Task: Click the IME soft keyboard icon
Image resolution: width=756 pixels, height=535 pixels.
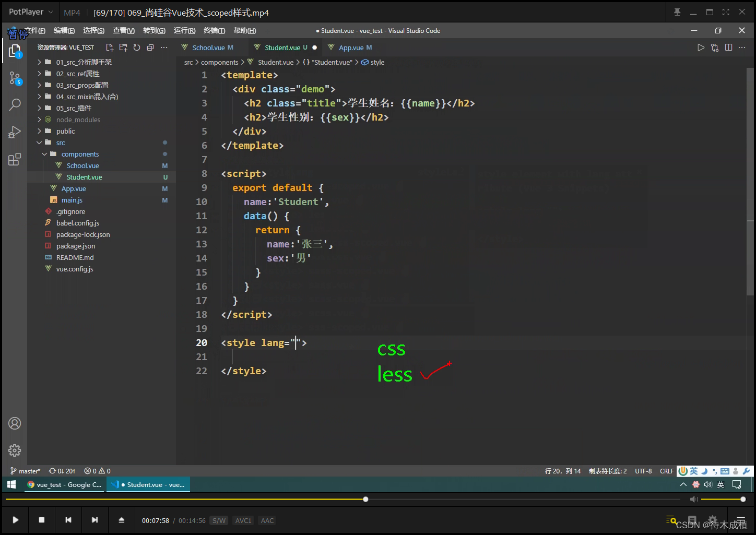Action: (725, 471)
